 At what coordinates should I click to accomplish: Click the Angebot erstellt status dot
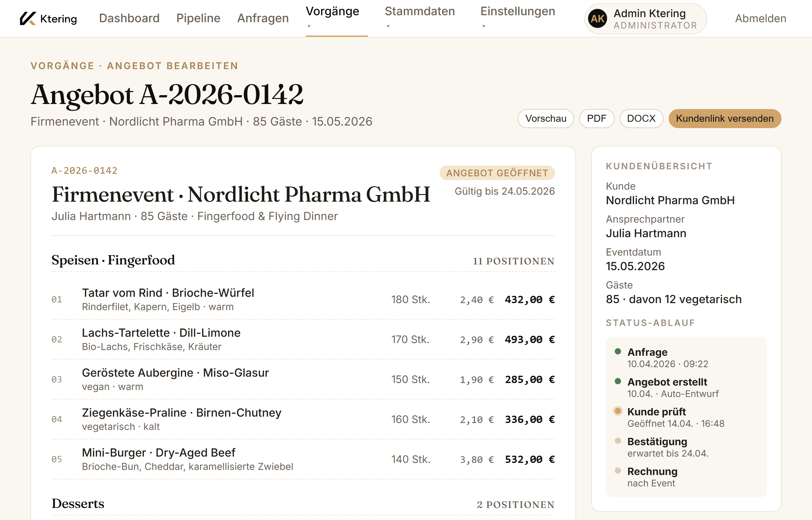(618, 381)
